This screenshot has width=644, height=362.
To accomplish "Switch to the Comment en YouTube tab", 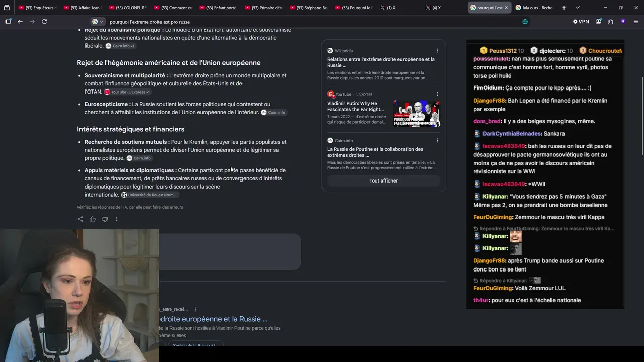I will coord(174,8).
